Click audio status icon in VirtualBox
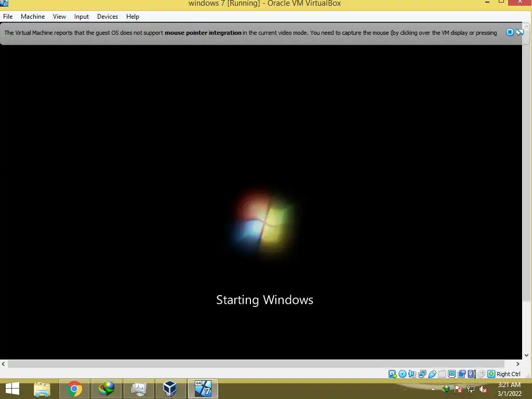Screen dimensions: 532x399 [x=412, y=374]
